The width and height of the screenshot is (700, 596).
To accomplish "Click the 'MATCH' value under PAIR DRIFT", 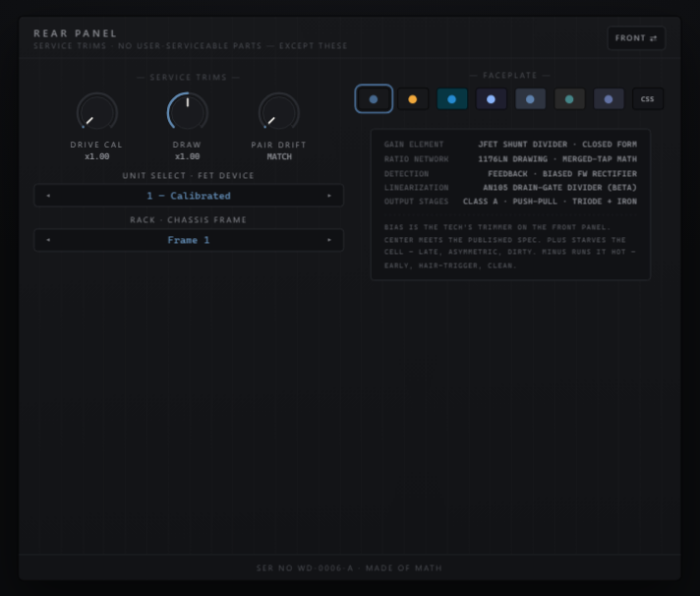I will click(x=279, y=156).
